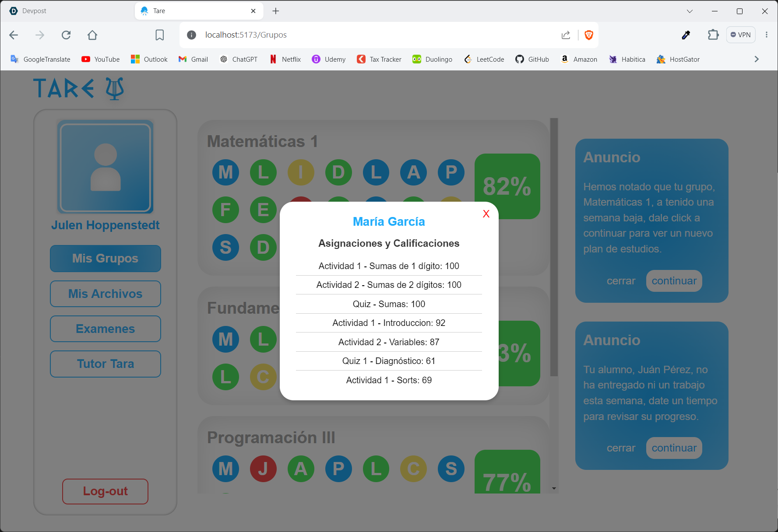The image size is (778, 532).
Task: Open the Examenes section
Action: click(106, 329)
